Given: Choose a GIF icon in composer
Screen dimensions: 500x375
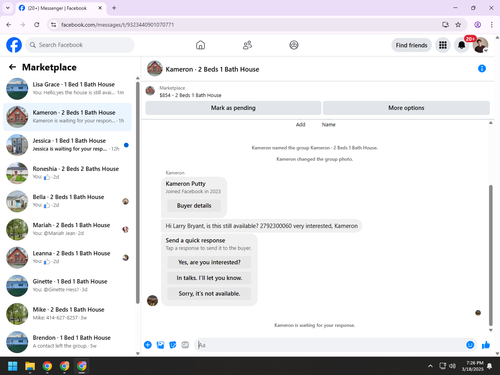Looking at the screenshot, I should (x=185, y=345).
